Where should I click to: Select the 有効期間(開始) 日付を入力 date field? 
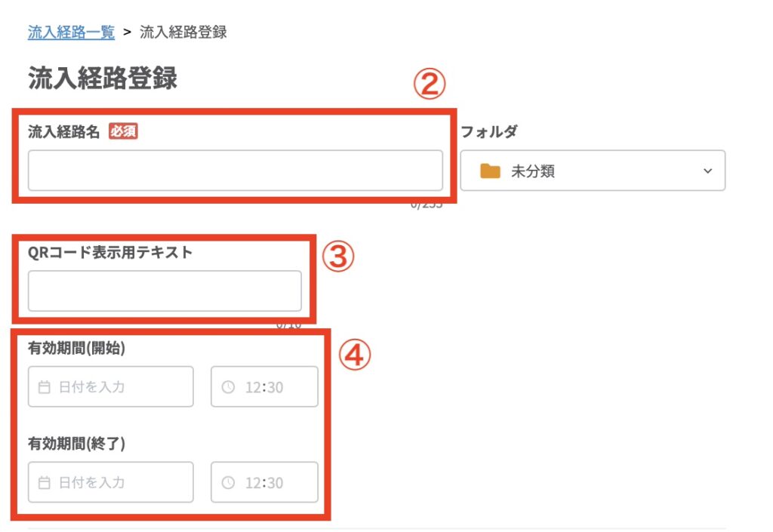(x=111, y=387)
